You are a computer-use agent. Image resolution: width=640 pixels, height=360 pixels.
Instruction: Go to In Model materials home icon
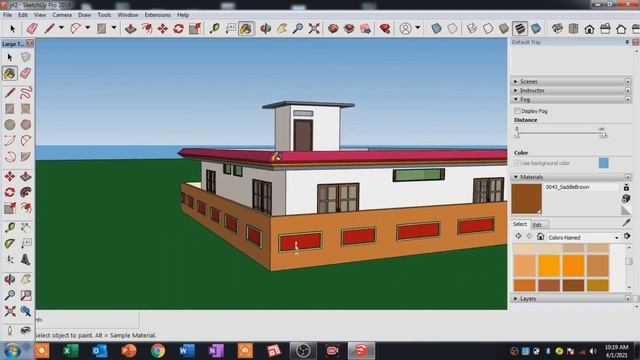click(540, 236)
